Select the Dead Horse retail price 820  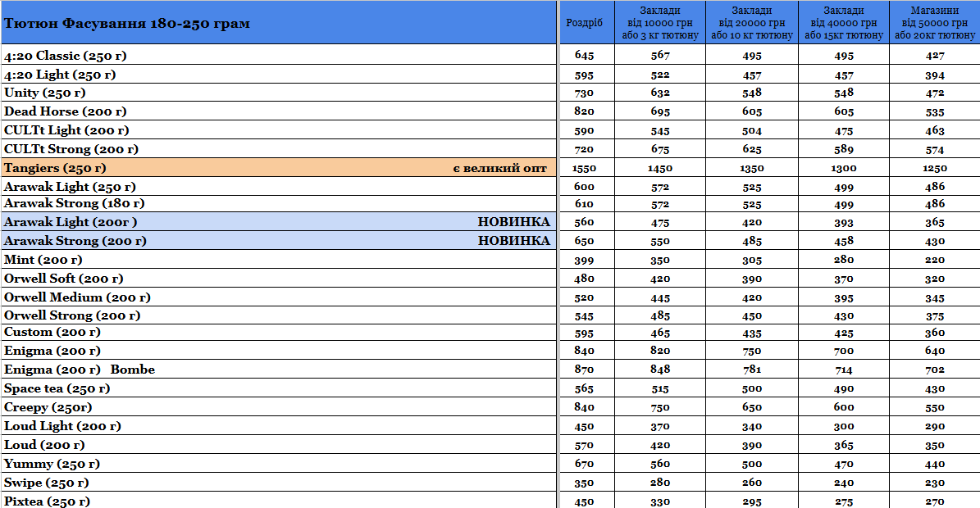(x=585, y=111)
